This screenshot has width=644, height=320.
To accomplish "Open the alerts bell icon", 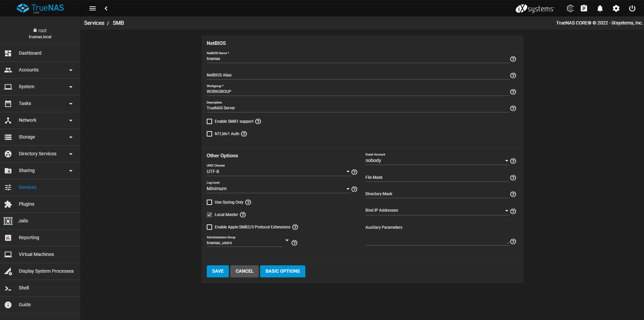I will [600, 8].
